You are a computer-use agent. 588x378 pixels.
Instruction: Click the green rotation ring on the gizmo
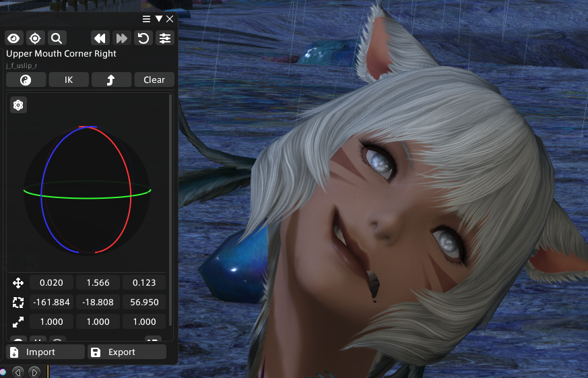(87, 197)
